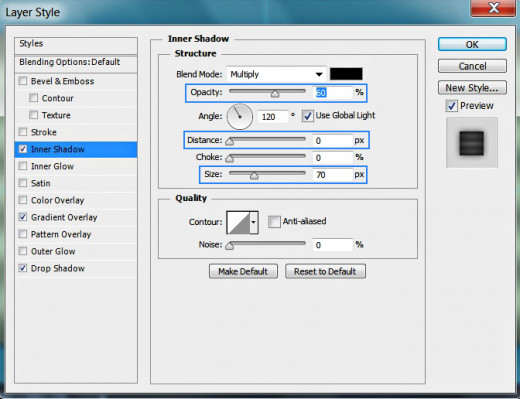Click the Noise percent input field
The height and width of the screenshot is (399, 520).
[333, 245]
